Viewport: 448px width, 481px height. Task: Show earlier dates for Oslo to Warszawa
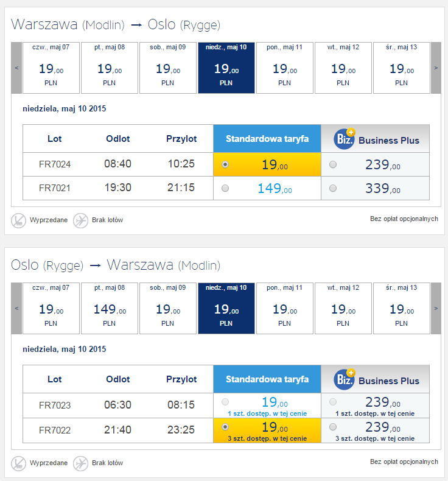[16, 308]
